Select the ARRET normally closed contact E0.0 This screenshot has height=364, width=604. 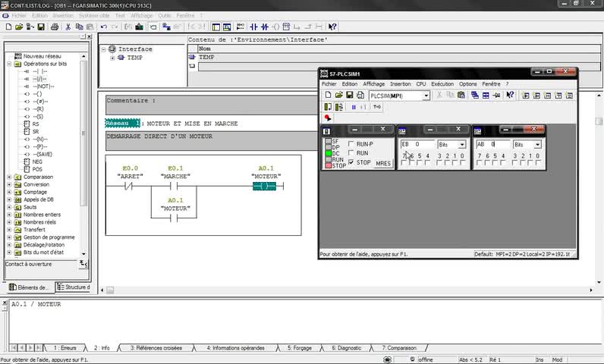[128, 187]
